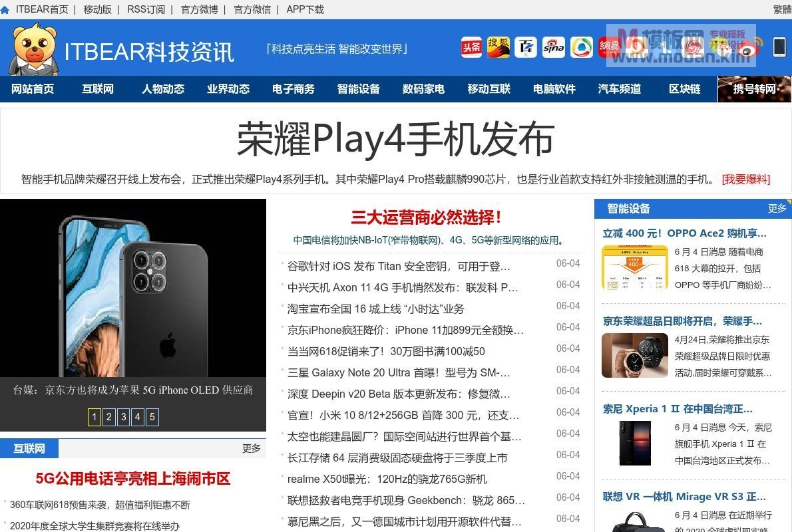Switch to 移动版 mobile version

coord(97,9)
